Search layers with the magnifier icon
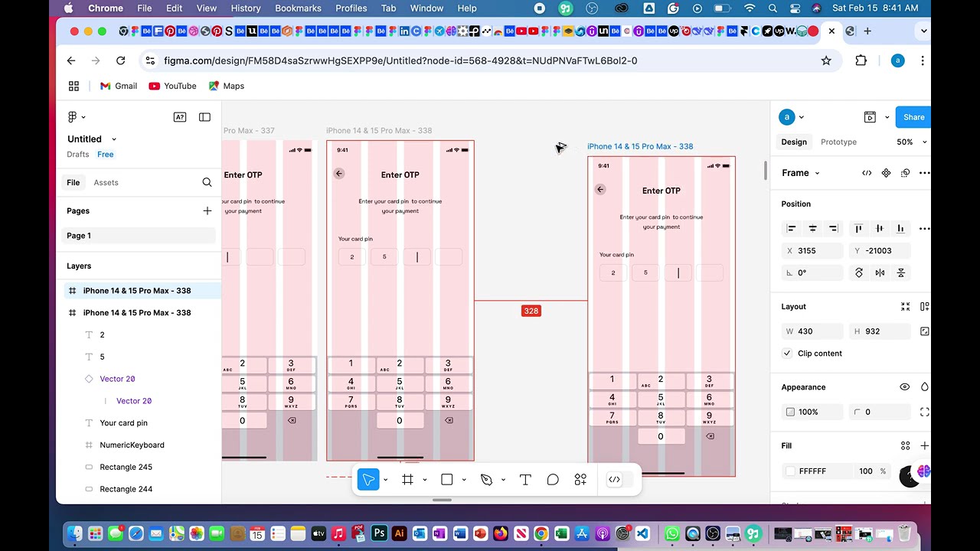 [207, 182]
